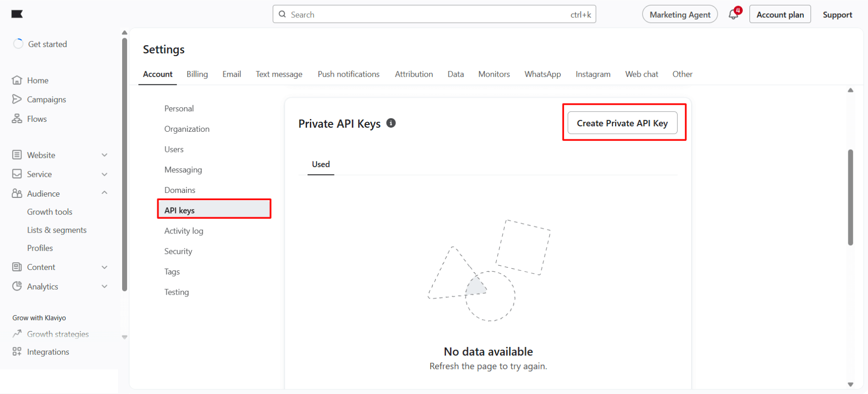Collapse the Audience section
Image resolution: width=868 pixels, height=394 pixels.
104,193
